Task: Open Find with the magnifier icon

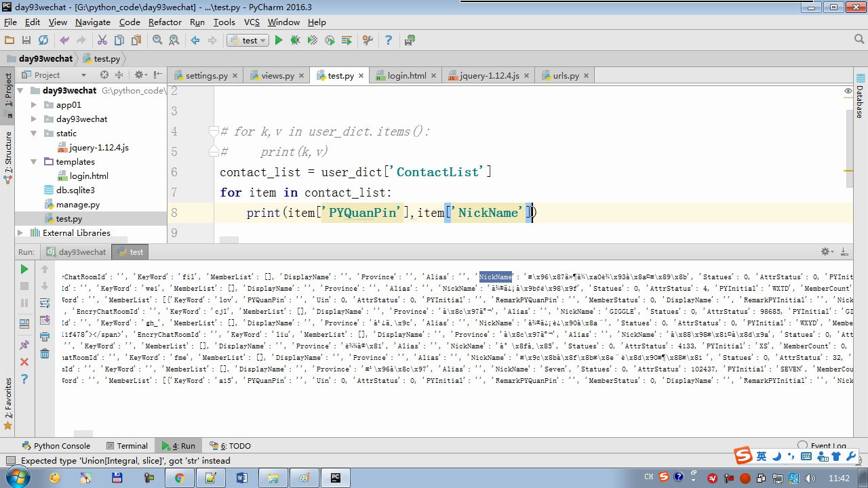Action: point(157,41)
